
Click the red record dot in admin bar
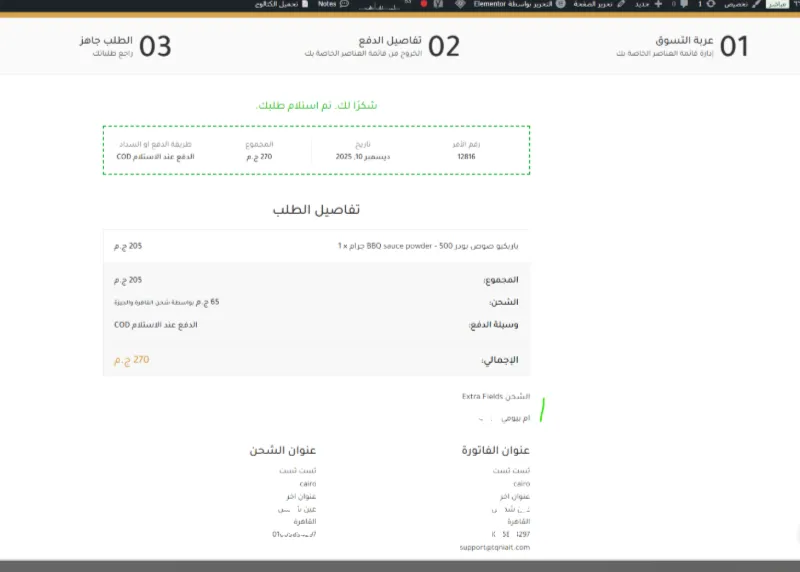pyautogui.click(x=424, y=4)
